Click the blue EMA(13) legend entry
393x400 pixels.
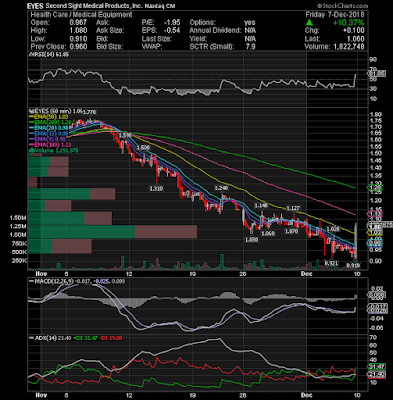pos(50,133)
